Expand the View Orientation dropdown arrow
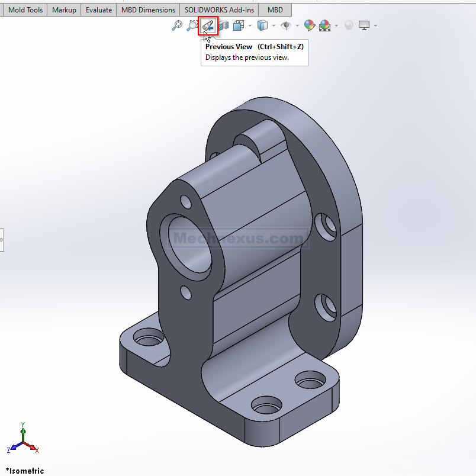The image size is (476, 476). (250, 25)
